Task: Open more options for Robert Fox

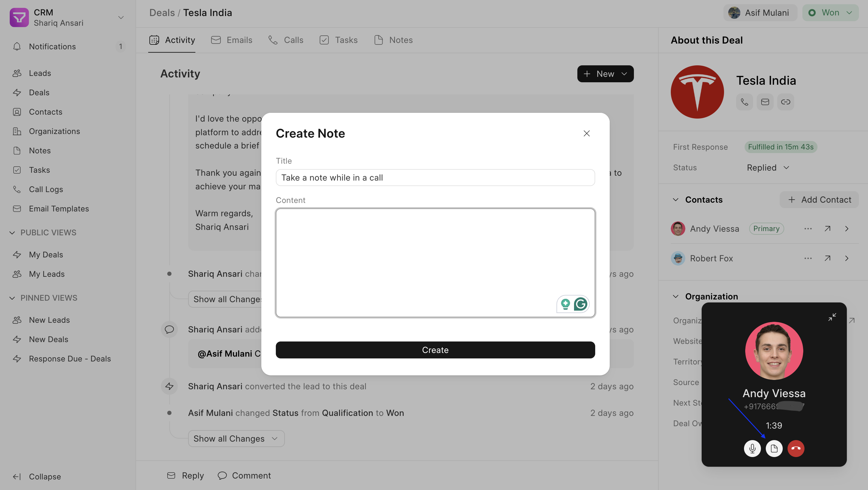Action: pyautogui.click(x=808, y=259)
